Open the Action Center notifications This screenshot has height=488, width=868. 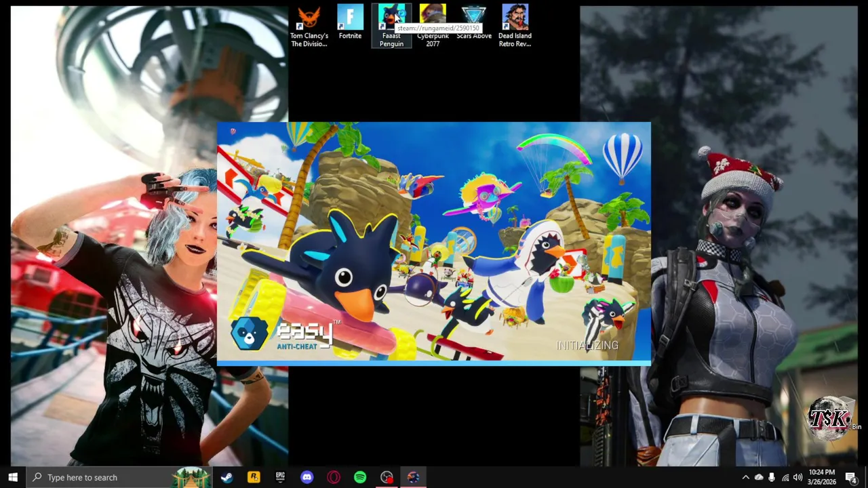(x=851, y=477)
